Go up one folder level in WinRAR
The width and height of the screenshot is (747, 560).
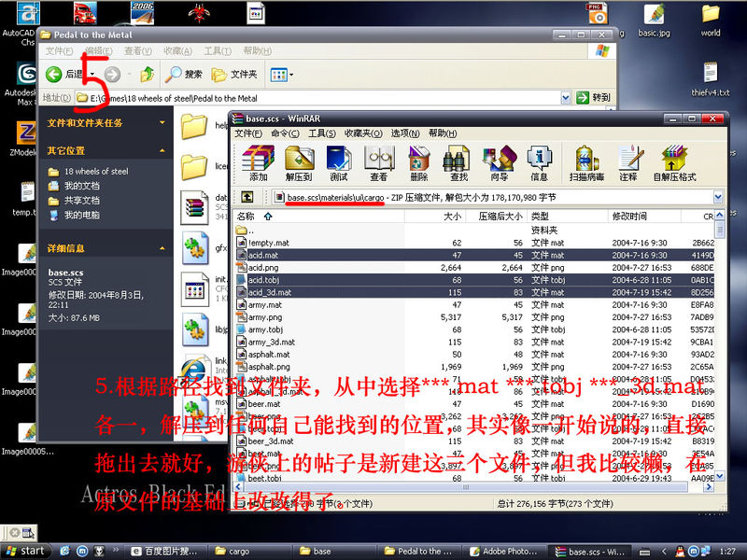click(247, 197)
